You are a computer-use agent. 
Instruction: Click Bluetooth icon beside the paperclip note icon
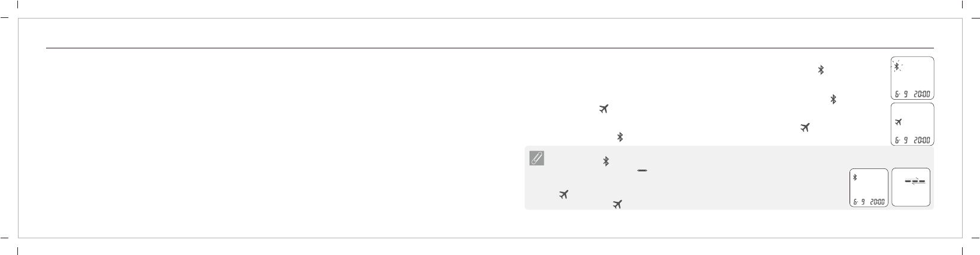[x=605, y=161]
